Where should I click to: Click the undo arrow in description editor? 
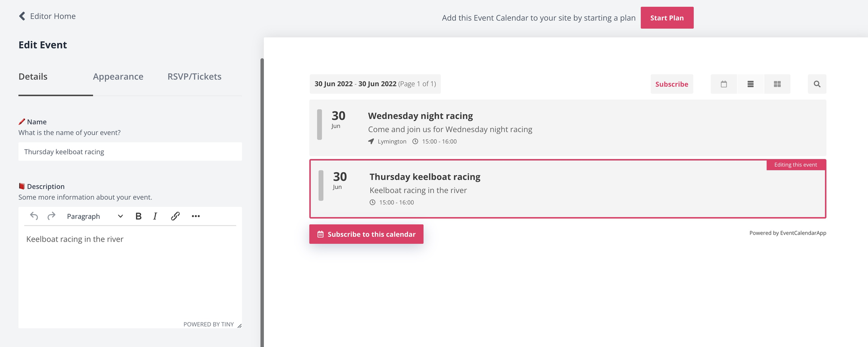(x=34, y=216)
